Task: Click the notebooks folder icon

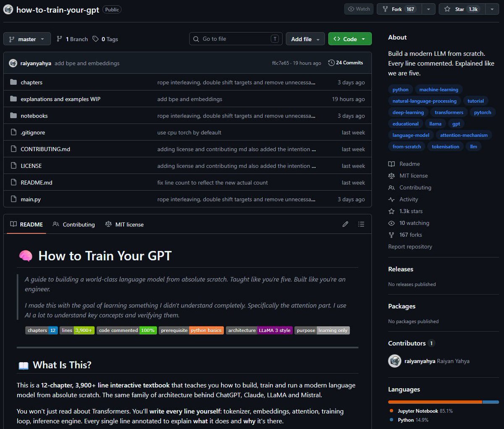Action: pyautogui.click(x=13, y=115)
